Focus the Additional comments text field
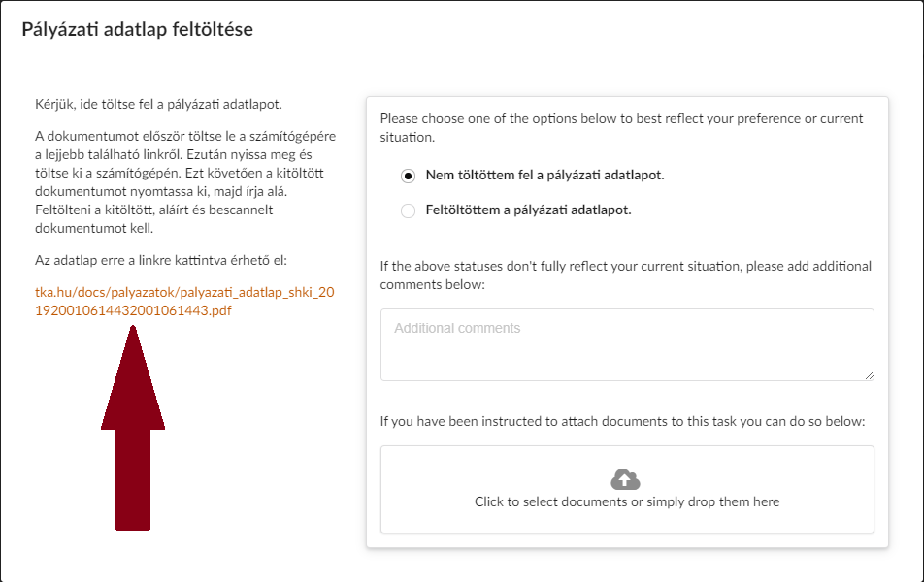This screenshot has width=924, height=582. point(627,344)
